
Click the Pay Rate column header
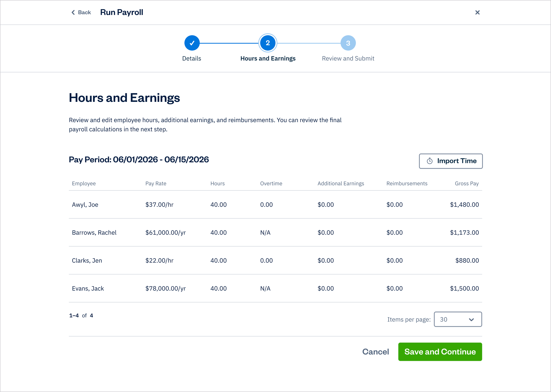(x=156, y=183)
